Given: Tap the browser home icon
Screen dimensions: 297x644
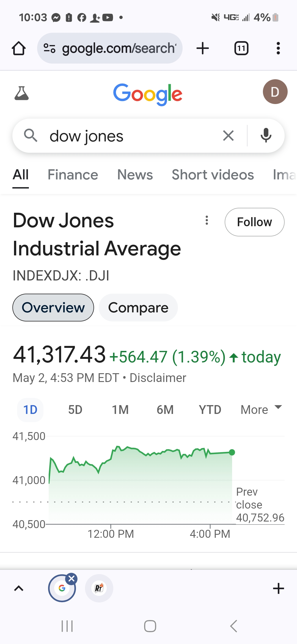Looking at the screenshot, I should (x=19, y=48).
